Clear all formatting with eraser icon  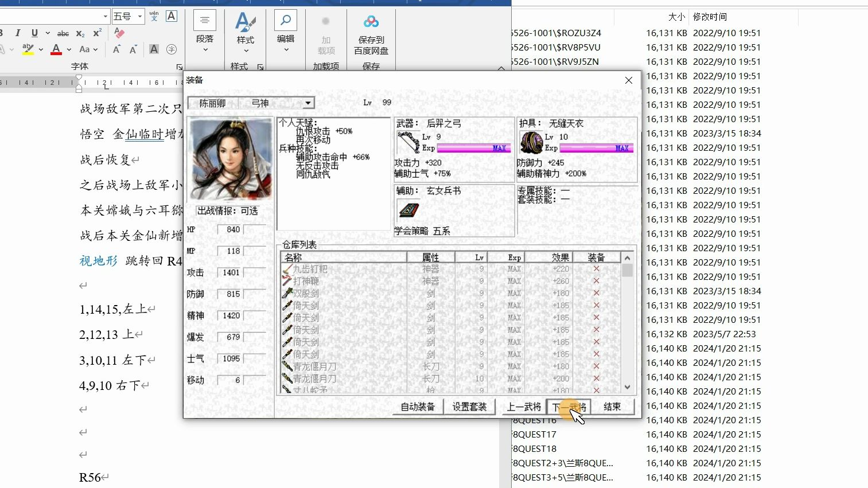click(x=119, y=33)
